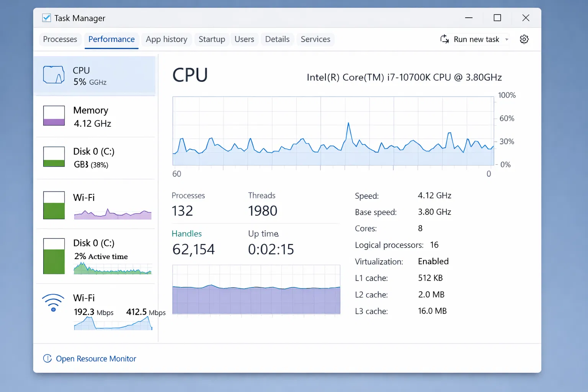Click the Task Manager title bar icon
The image size is (588, 392).
(46, 18)
